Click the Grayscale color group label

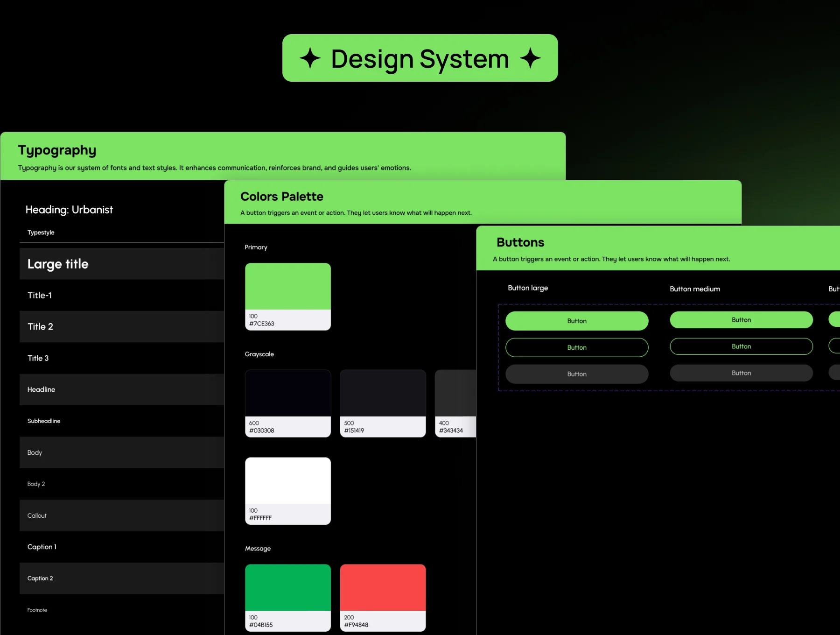point(259,354)
